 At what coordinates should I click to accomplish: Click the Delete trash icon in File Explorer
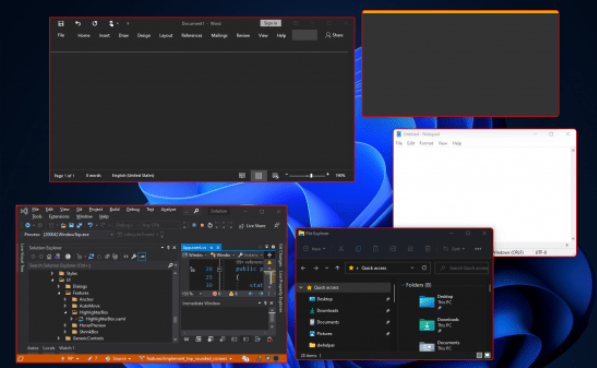click(x=428, y=249)
